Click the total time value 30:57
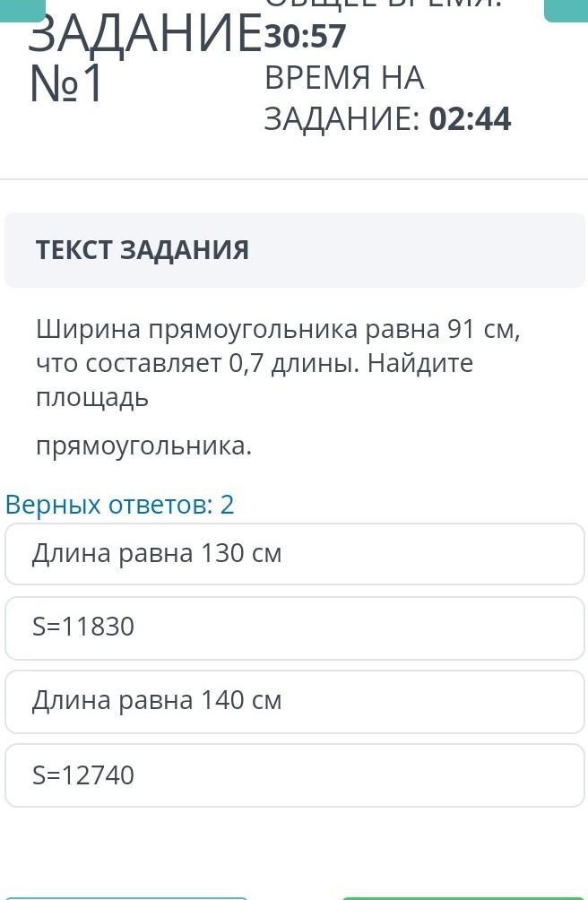588x900 pixels. tap(306, 36)
